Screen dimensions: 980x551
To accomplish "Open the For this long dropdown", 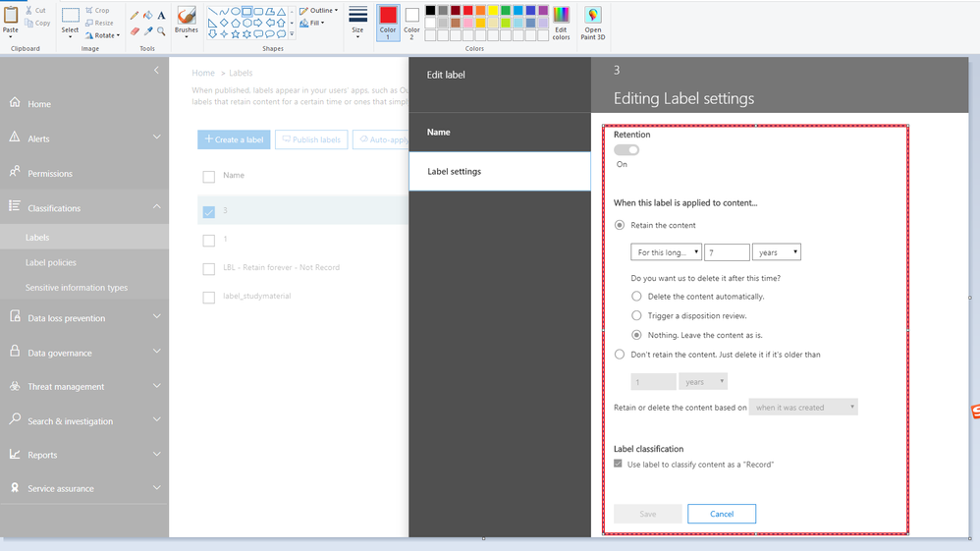I will click(666, 252).
